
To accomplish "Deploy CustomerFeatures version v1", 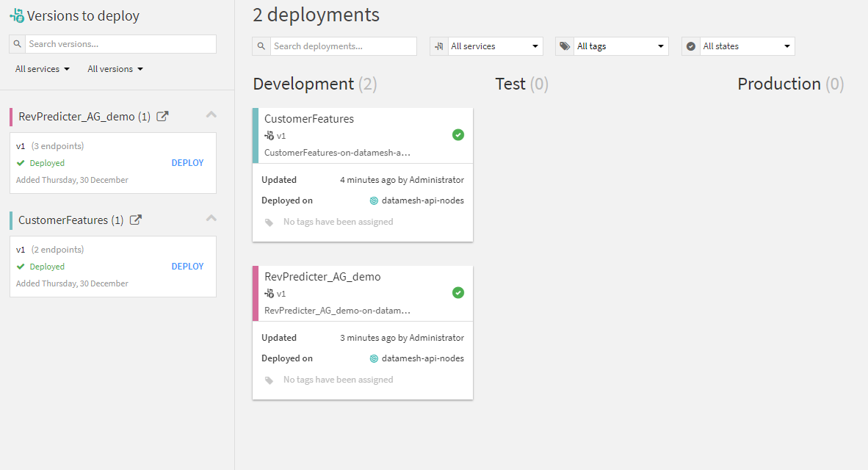I will click(x=187, y=267).
